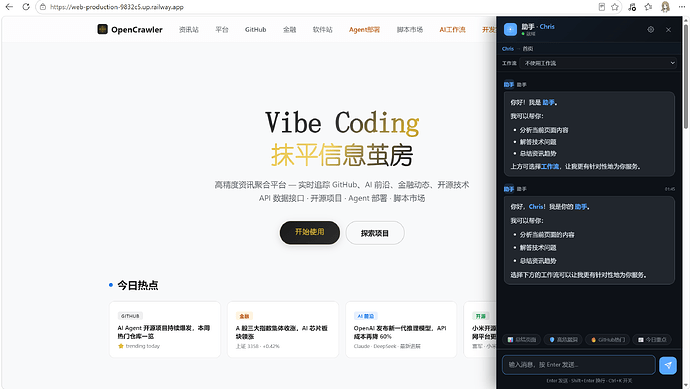Click the site info lock icon
690x389 pixels.
43,7
